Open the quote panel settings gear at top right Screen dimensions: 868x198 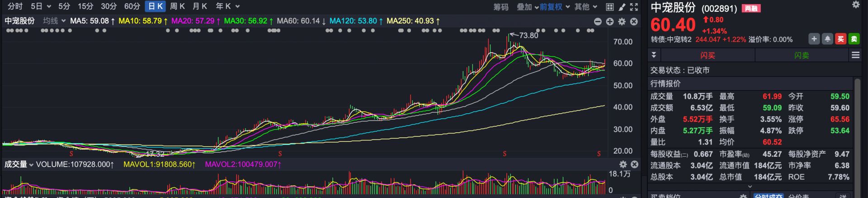click(x=856, y=5)
